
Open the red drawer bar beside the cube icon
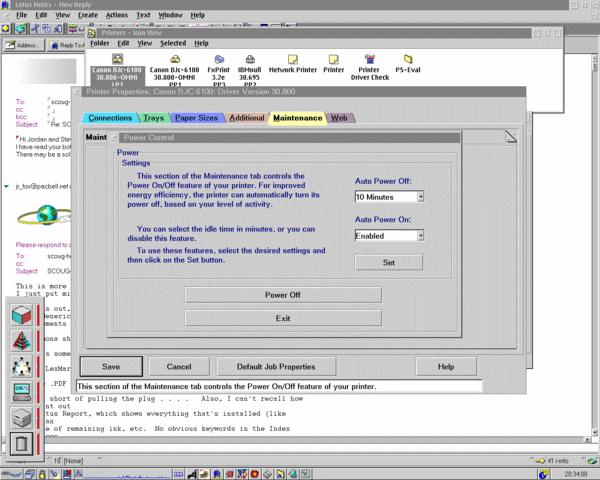[x=38, y=315]
